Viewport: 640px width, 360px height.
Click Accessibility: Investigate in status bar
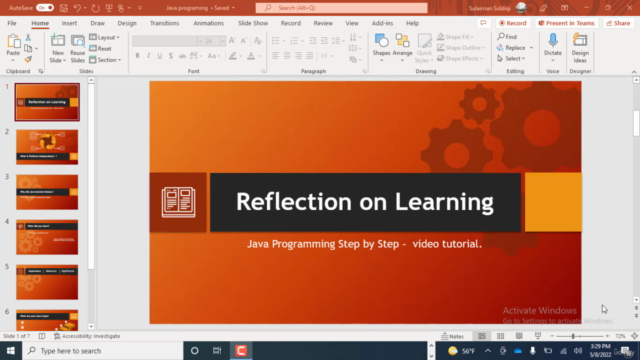[x=87, y=336]
